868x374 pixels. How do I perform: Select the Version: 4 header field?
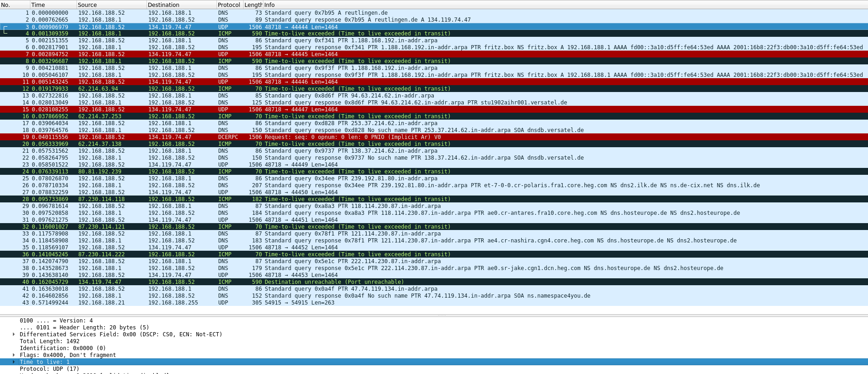pos(56,321)
